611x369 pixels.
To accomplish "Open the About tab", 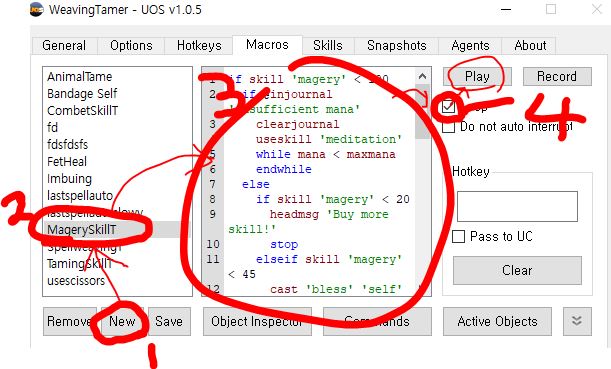I will 530,46.
